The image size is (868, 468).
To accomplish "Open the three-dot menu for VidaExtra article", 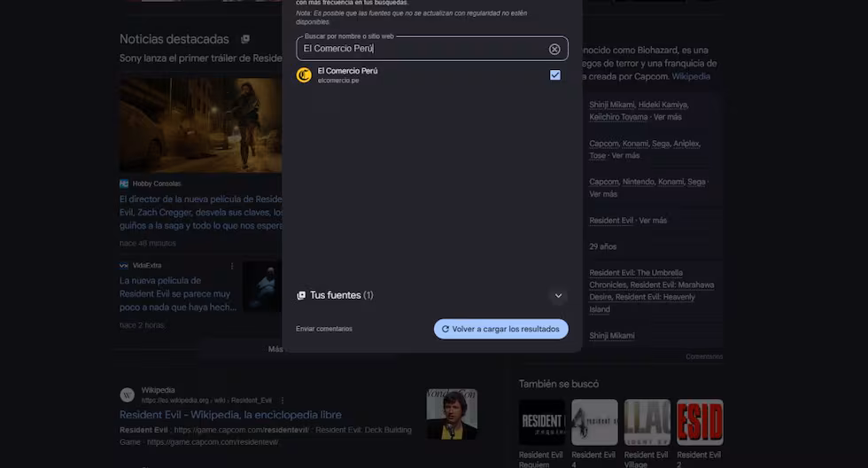I will point(233,265).
